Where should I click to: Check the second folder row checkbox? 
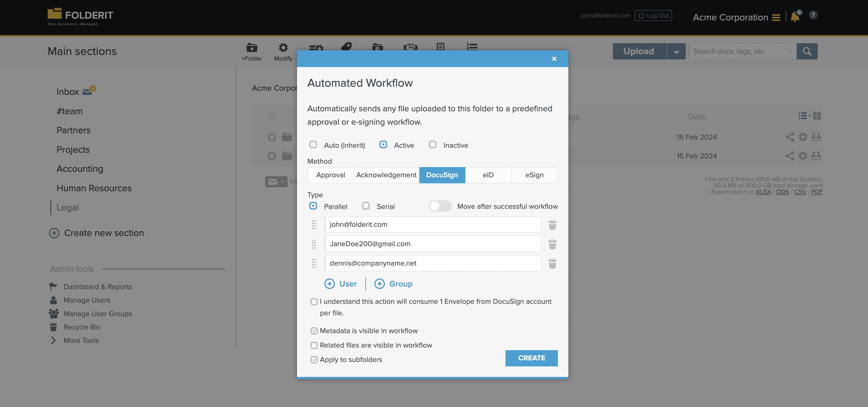point(272,156)
